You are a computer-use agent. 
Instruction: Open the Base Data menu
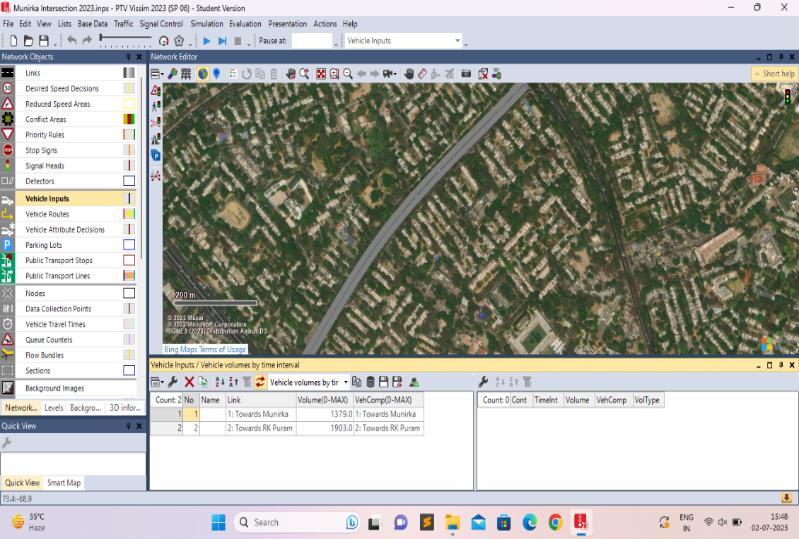pyautogui.click(x=92, y=24)
